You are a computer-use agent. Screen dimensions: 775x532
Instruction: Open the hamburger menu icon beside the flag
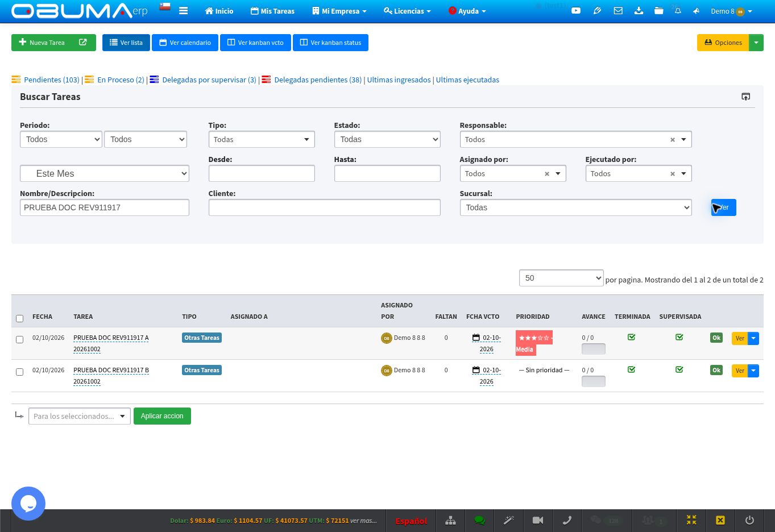pyautogui.click(x=183, y=11)
